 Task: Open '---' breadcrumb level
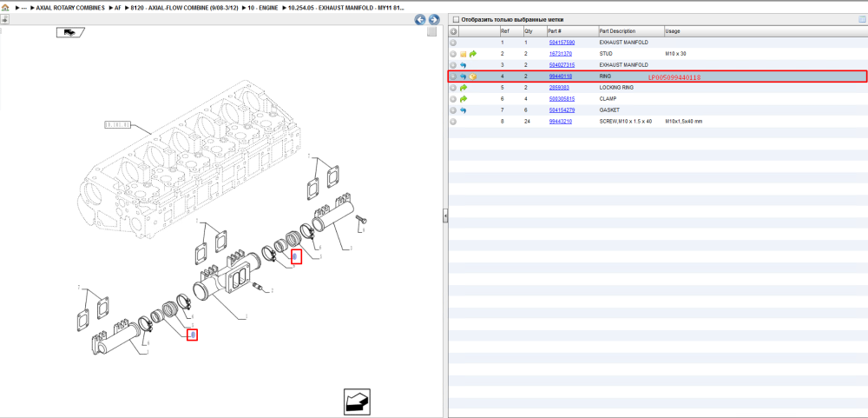[23, 8]
